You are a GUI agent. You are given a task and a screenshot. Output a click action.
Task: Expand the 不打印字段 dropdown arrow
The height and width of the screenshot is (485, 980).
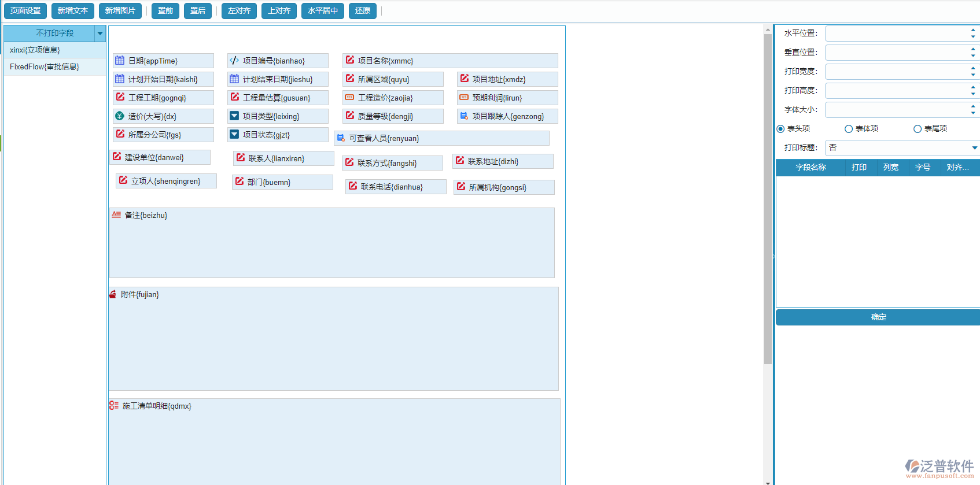tap(100, 34)
